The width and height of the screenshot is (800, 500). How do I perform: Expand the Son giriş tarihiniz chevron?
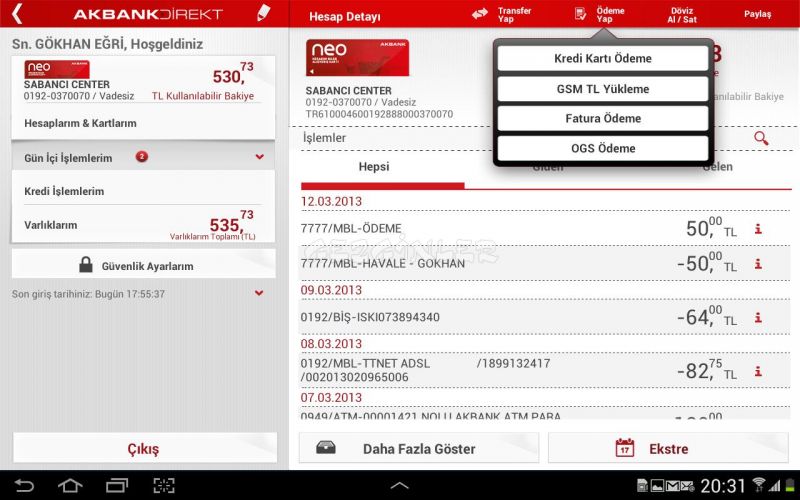[x=259, y=293]
